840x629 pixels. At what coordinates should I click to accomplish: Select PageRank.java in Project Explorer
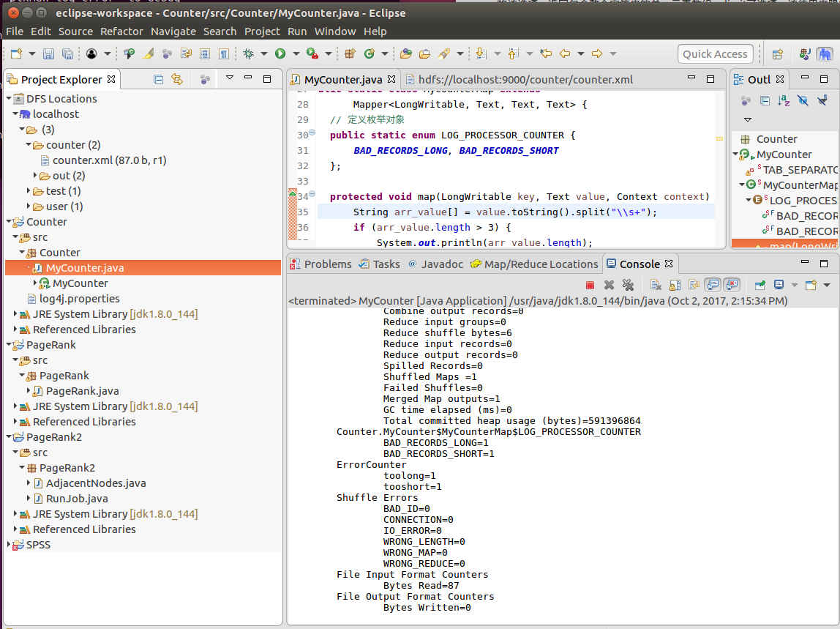click(x=82, y=391)
